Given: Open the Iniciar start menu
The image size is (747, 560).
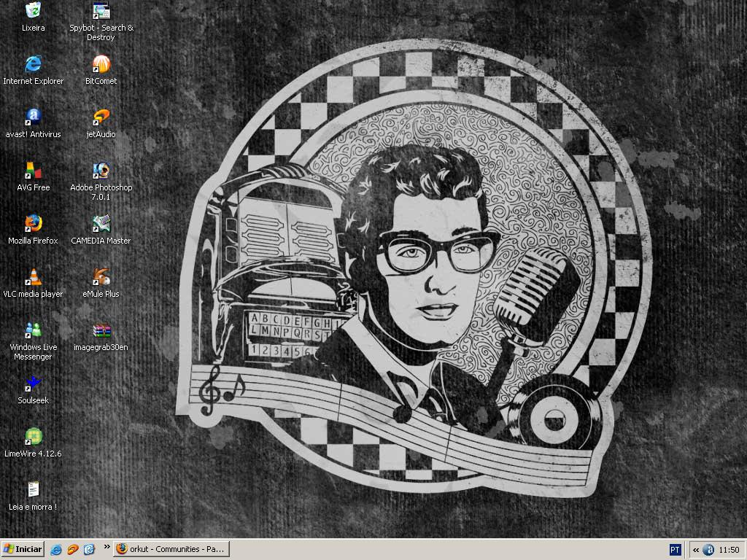Looking at the screenshot, I should click(23, 549).
